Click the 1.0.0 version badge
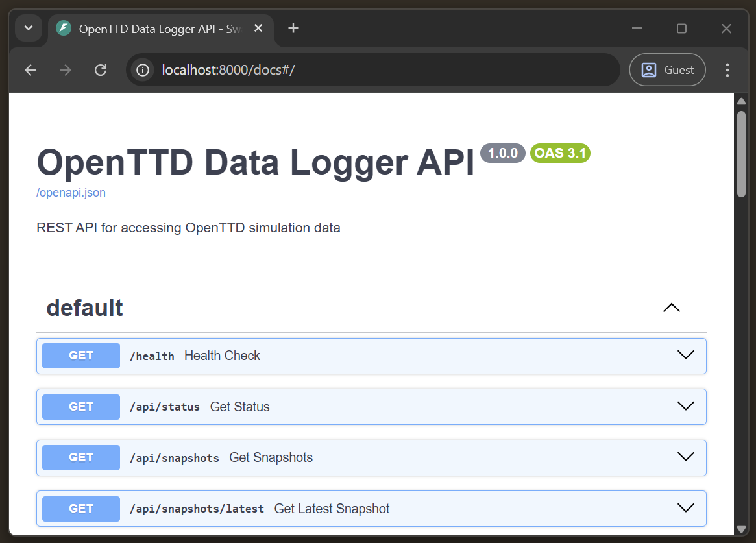Image resolution: width=756 pixels, height=543 pixels. [502, 153]
